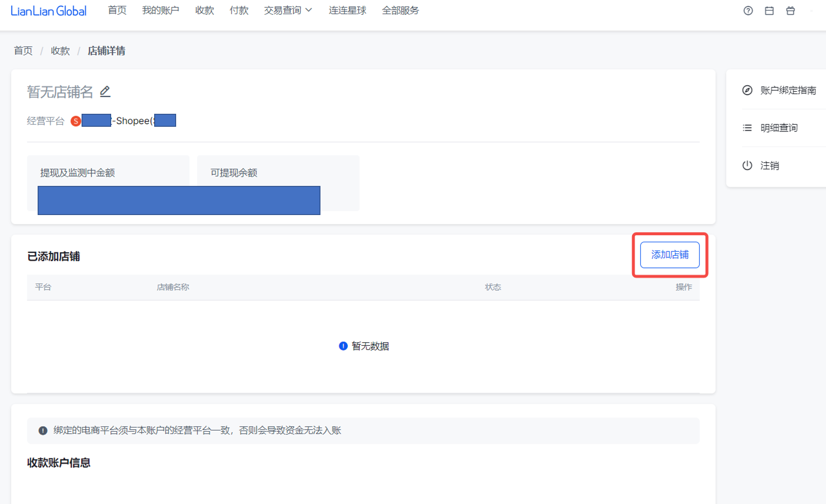
Task: Click the power icon beside 注销
Action: (747, 165)
